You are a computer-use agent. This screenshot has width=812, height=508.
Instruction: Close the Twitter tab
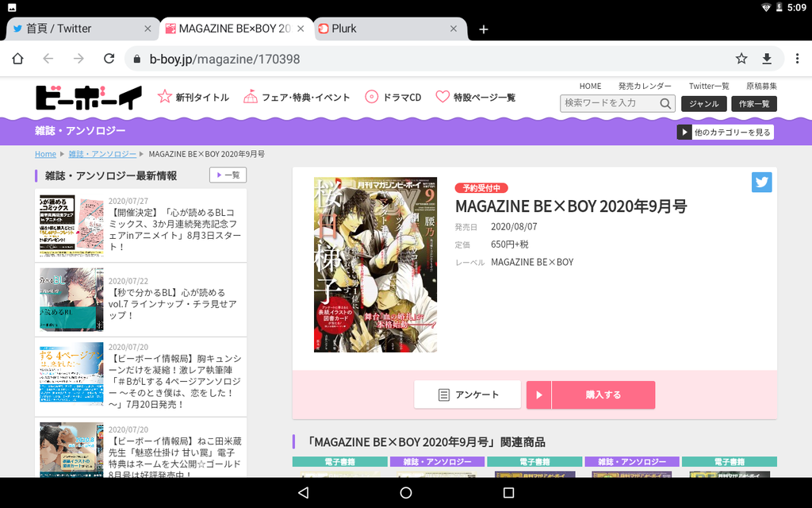click(x=147, y=29)
